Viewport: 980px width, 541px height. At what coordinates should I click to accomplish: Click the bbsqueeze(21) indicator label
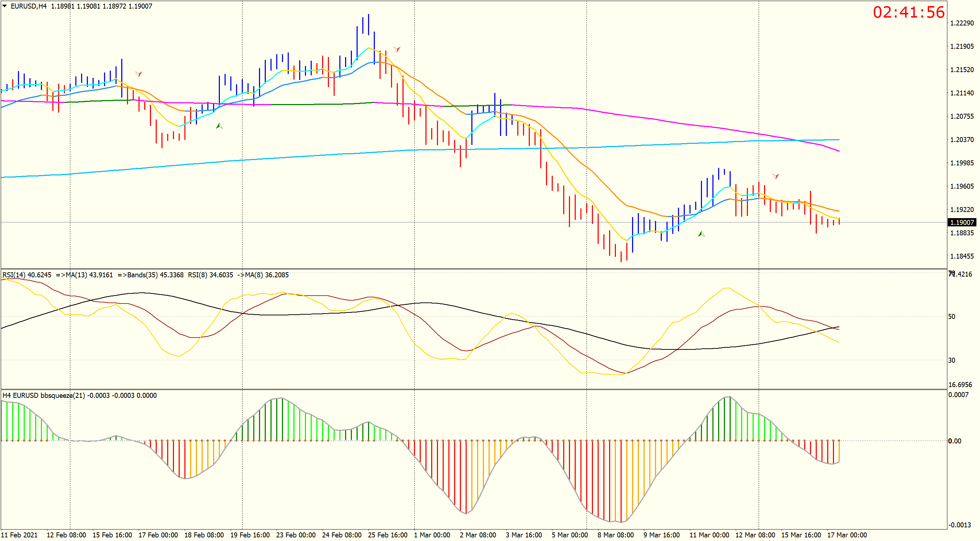click(x=62, y=395)
